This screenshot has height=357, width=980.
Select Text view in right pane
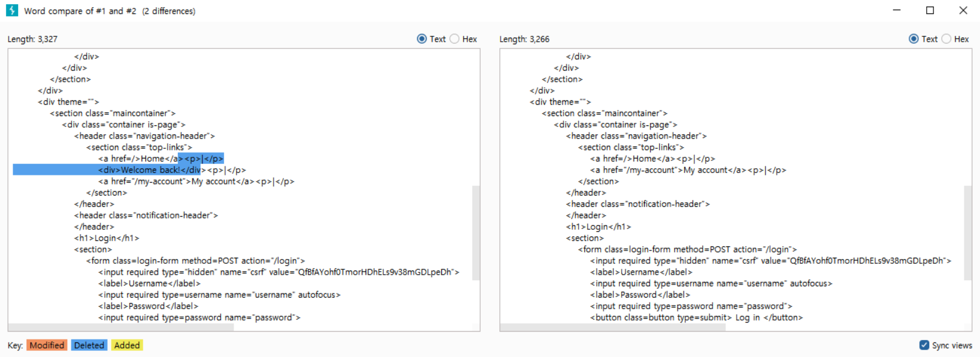913,39
